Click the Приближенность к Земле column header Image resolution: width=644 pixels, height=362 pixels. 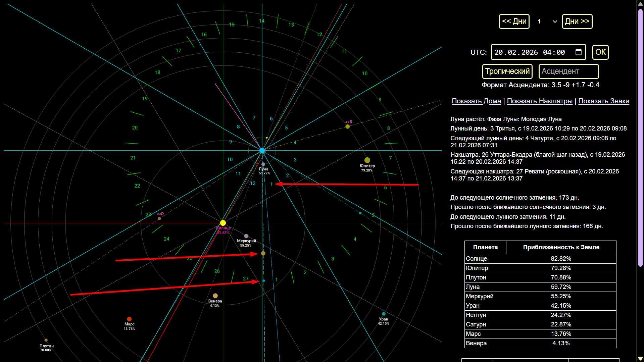[x=561, y=247]
